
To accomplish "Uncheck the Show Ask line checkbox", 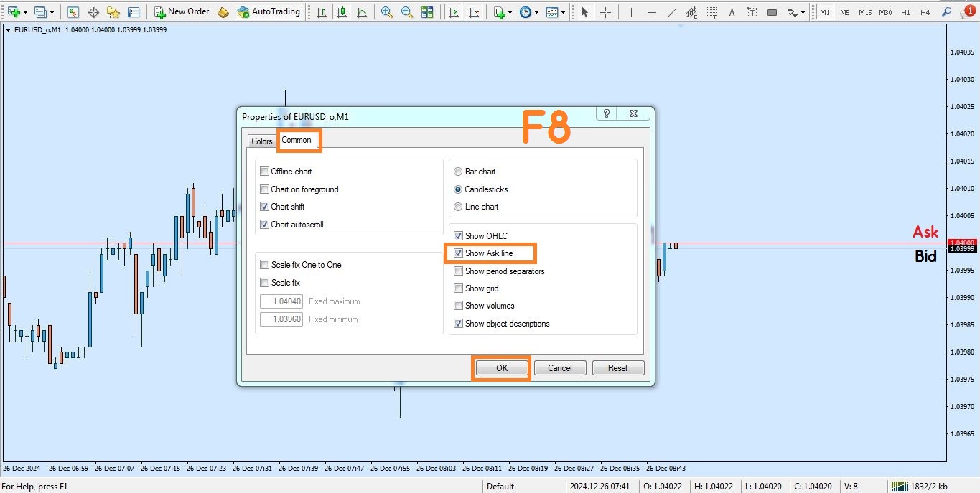I will (459, 253).
